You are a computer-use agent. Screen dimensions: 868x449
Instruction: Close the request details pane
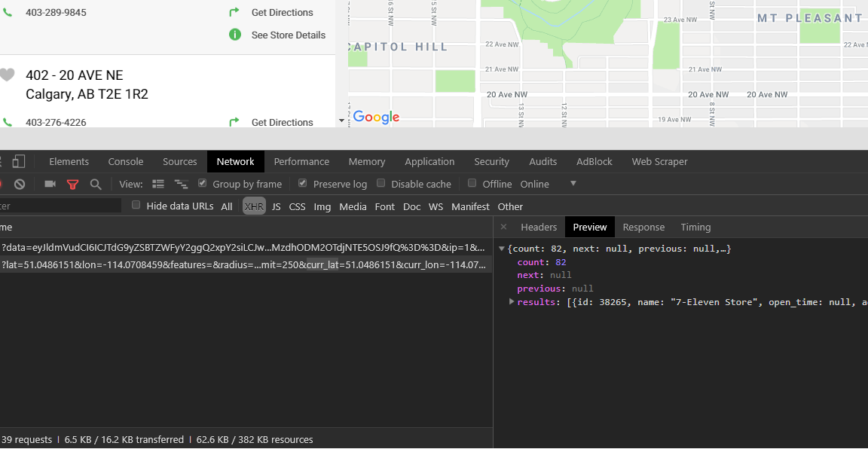[503, 227]
